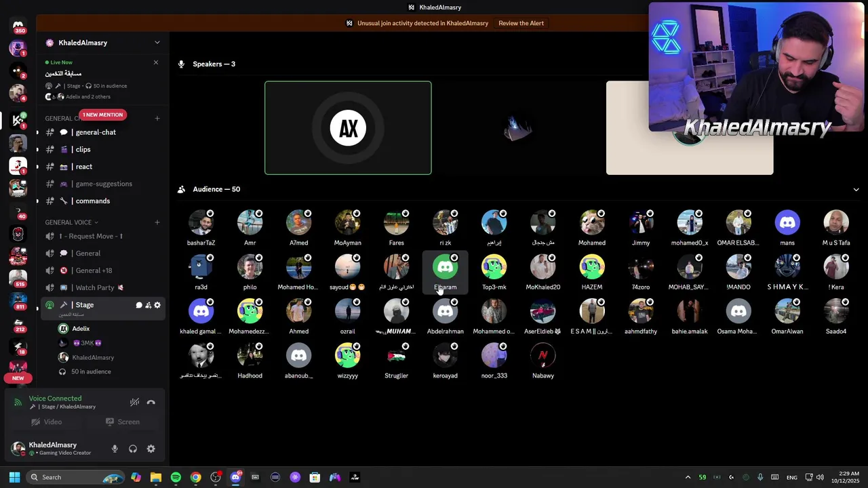868x488 pixels.
Task: Toggle deafen headphones in user panel
Action: tap(133, 449)
